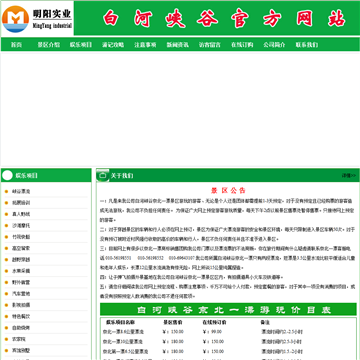The image size is (360, 360).
Task: Open the 影视拍摄 sidebar link
Action: pyautogui.click(x=21, y=305)
